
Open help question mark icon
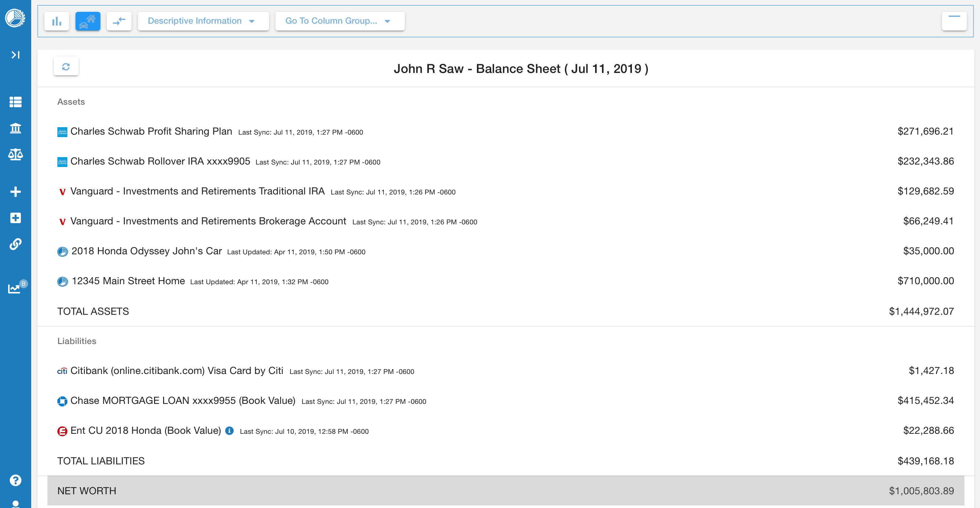(x=15, y=480)
